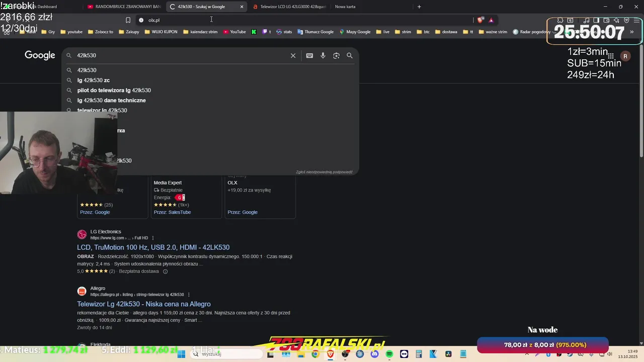
Task: Start voice search with the microphone icon
Action: tap(323, 55)
